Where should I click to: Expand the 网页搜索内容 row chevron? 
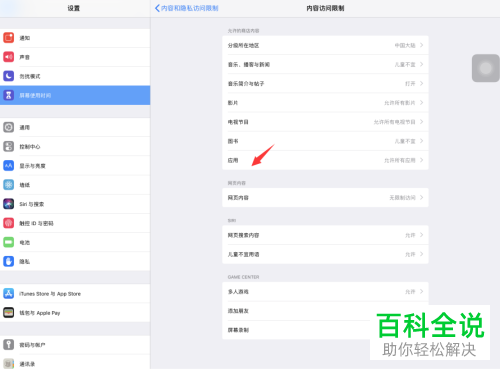click(x=422, y=235)
